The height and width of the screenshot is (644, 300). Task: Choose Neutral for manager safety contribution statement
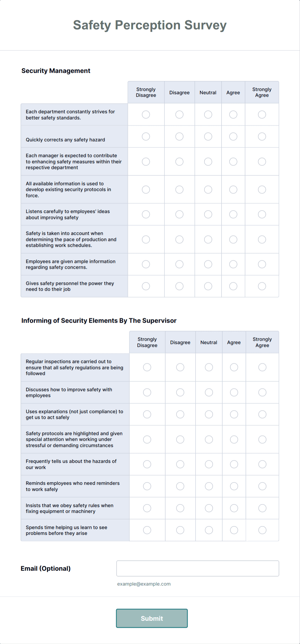point(208,161)
